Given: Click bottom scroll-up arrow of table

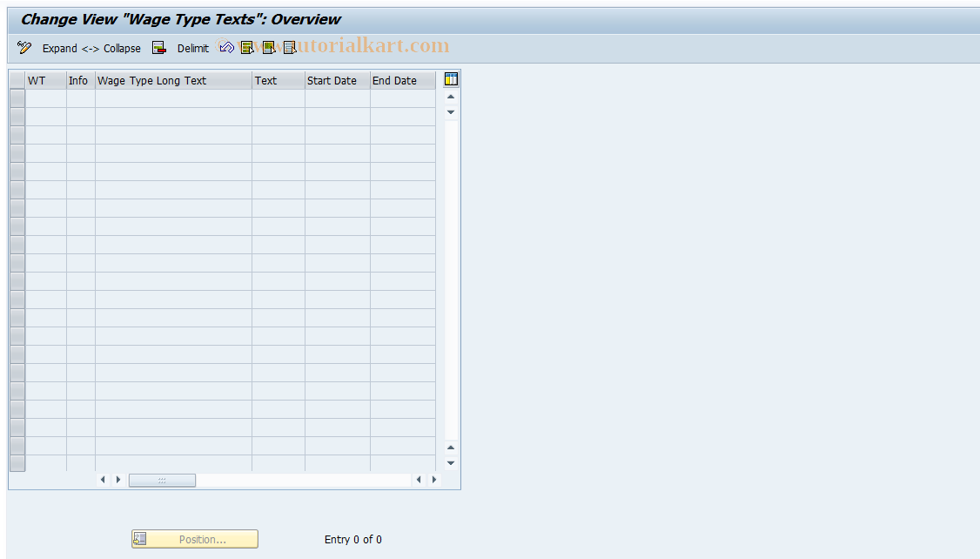Looking at the screenshot, I should pos(451,448).
